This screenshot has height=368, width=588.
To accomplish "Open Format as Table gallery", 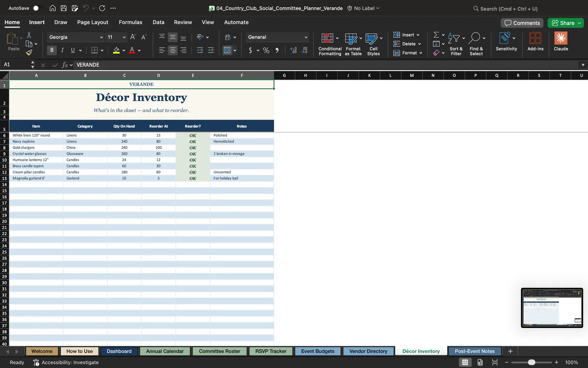I will (x=353, y=44).
